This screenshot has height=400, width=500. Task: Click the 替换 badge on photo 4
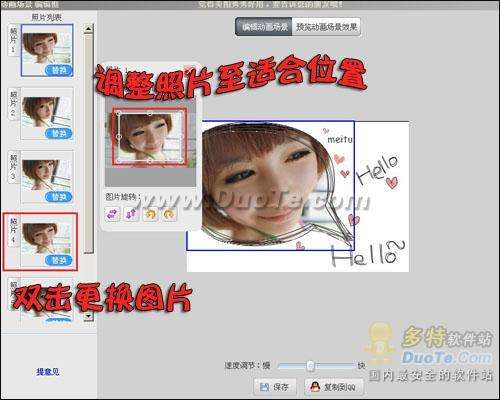(x=59, y=260)
